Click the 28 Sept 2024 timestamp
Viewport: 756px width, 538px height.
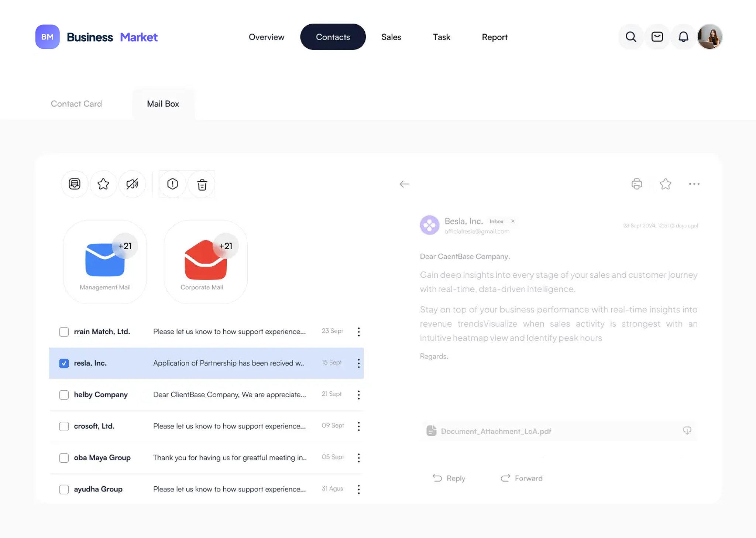click(x=660, y=226)
